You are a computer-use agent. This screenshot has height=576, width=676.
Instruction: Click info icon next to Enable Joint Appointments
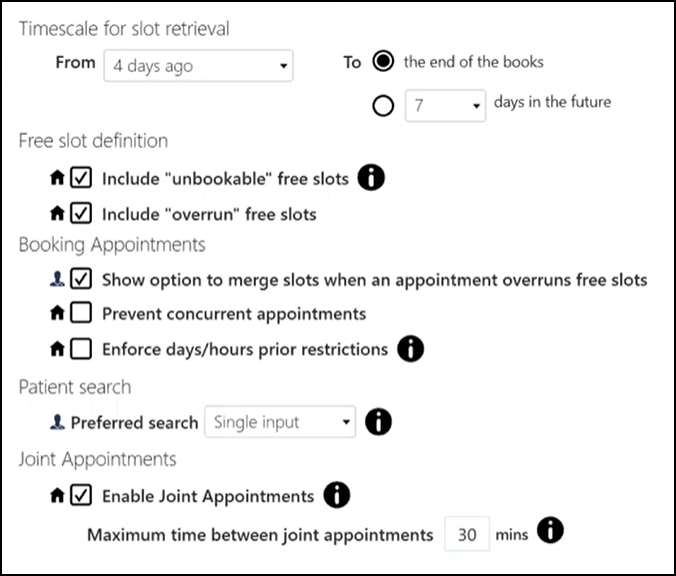338,495
